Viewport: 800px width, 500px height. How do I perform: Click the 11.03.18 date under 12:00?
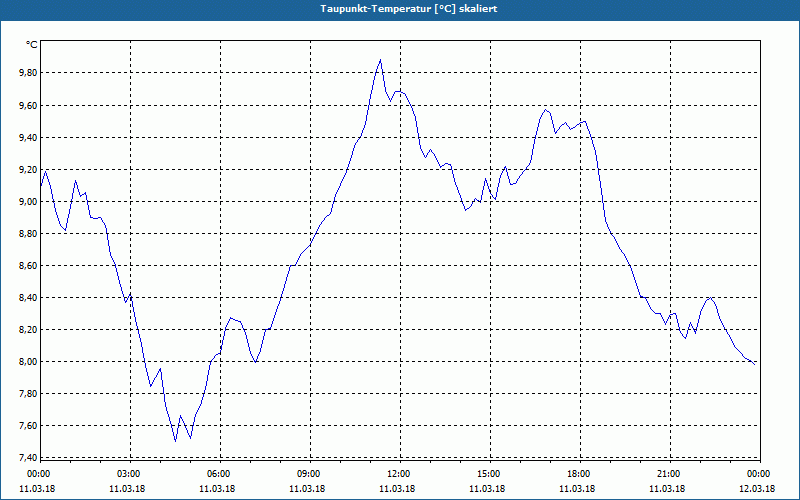tap(397, 489)
